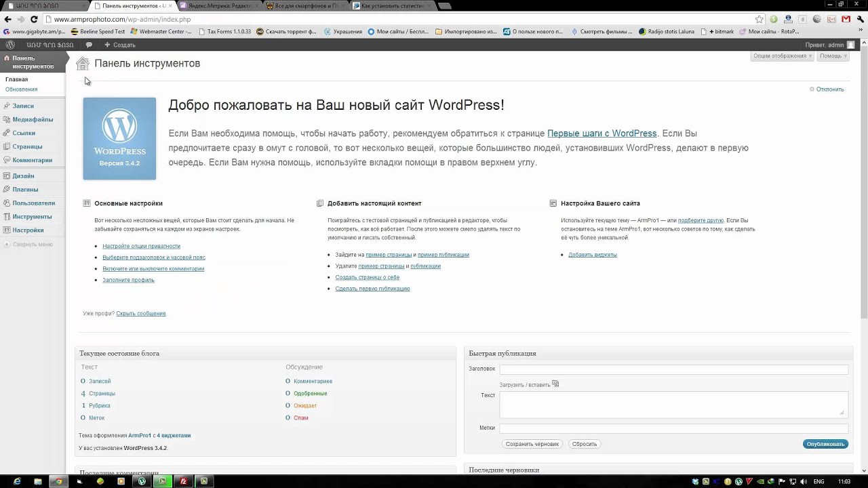
Task: Open Первые шаги с WordPress link
Action: [x=601, y=134]
